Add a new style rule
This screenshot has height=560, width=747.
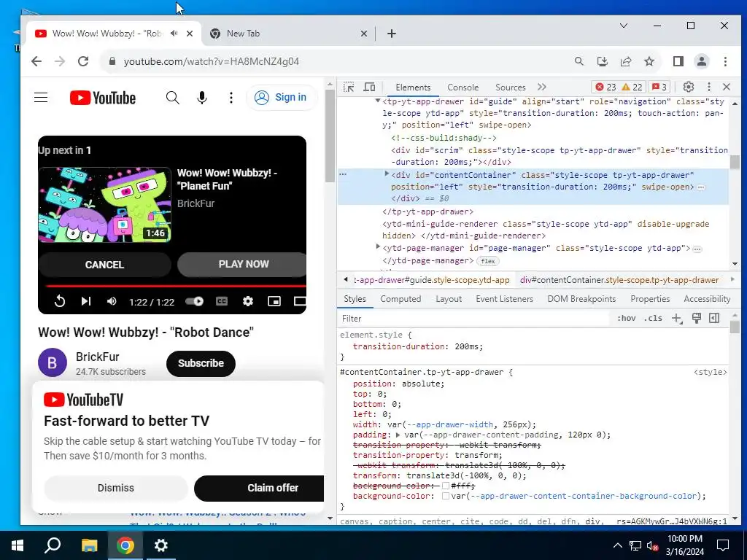pos(676,318)
